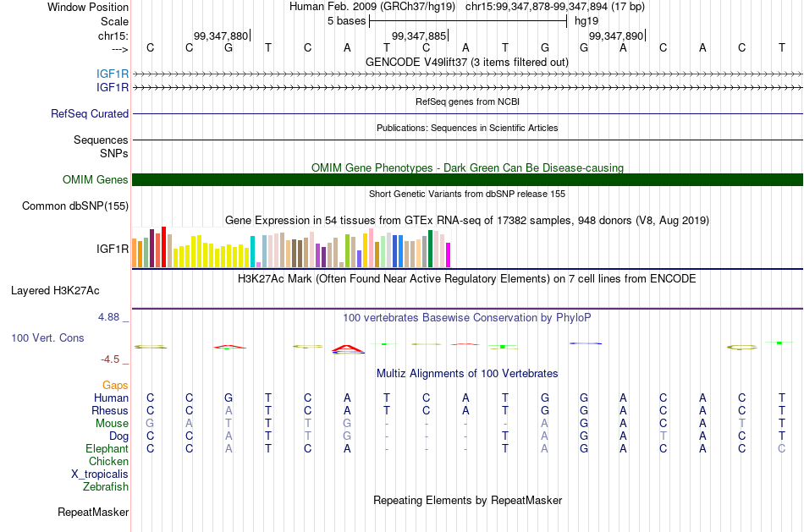This screenshot has width=804, height=532.
Task: Select the Zebrafish species row label
Action: click(106, 487)
